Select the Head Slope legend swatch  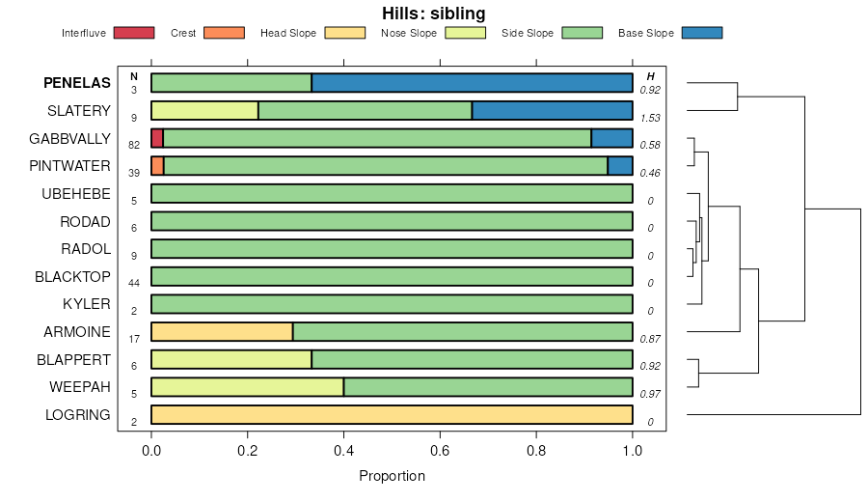point(345,33)
